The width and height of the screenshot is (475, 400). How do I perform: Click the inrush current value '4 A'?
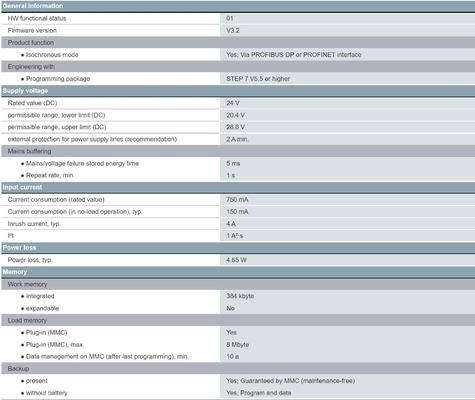[231, 224]
